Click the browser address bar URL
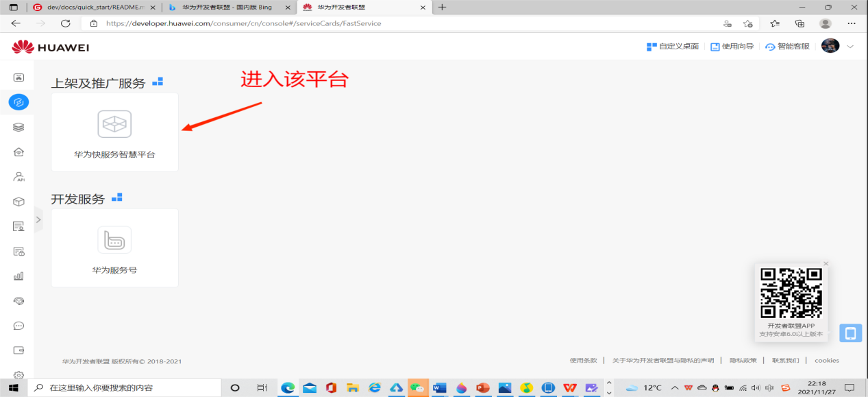The width and height of the screenshot is (868, 397). [243, 23]
